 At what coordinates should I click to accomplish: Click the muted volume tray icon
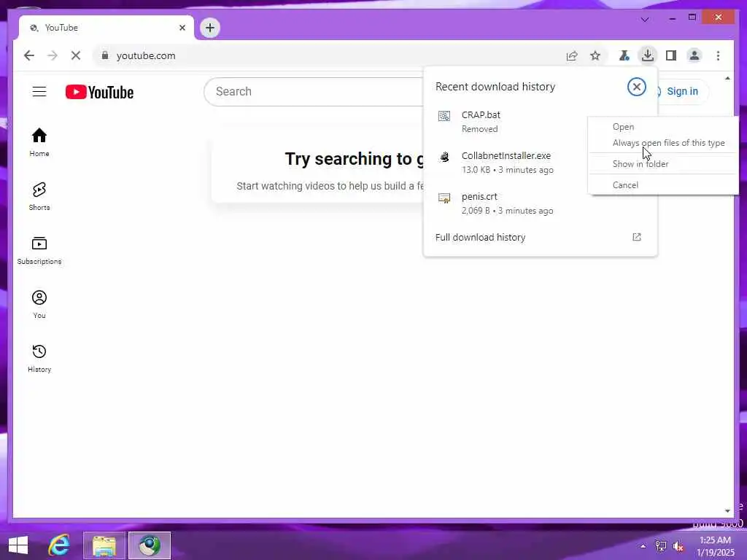coord(678,545)
